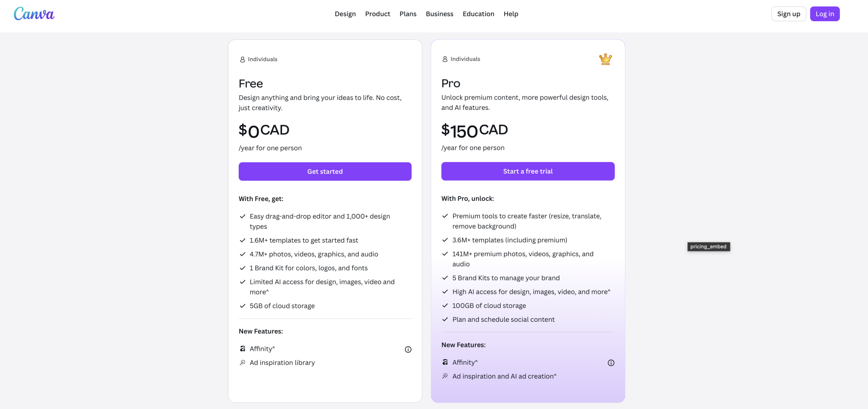Click the Sign up button

point(788,14)
